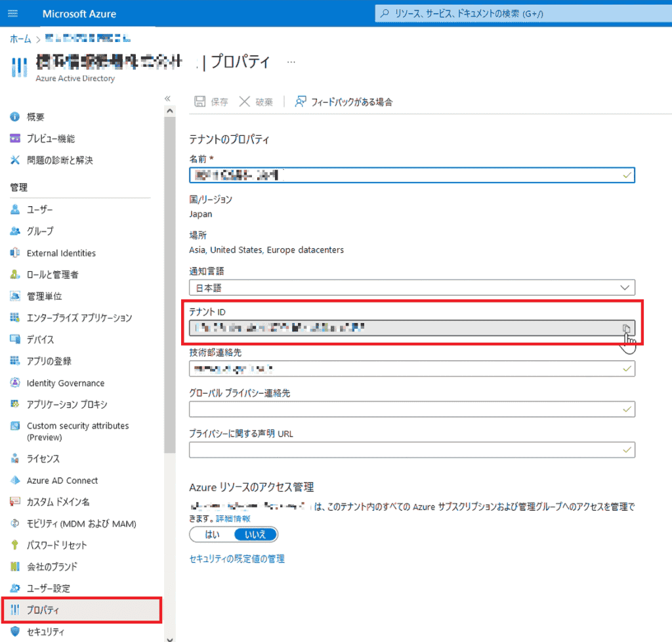Click the blurred tenant breadcrumb link

(88, 39)
